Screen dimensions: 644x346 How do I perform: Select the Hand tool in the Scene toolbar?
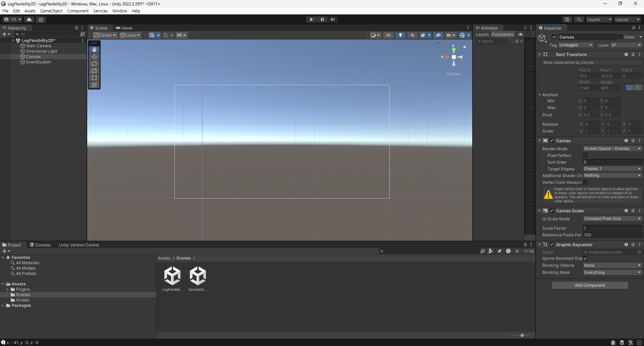94,49
